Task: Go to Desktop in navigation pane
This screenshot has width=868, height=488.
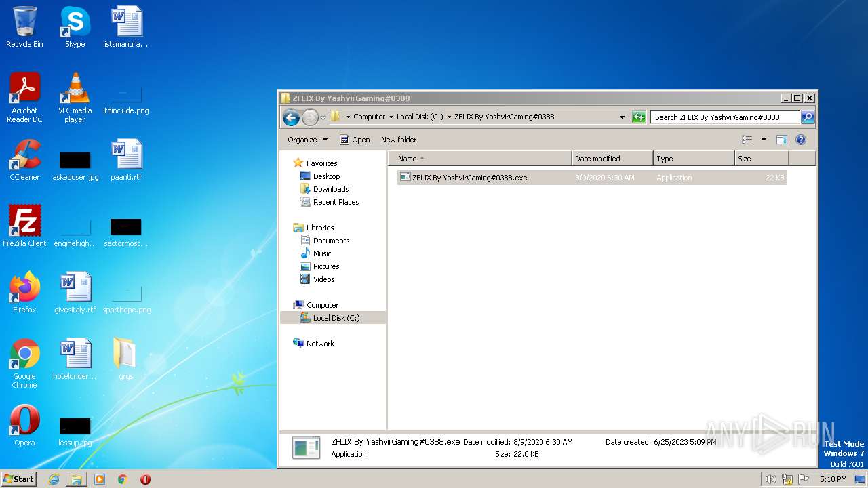Action: pos(320,176)
